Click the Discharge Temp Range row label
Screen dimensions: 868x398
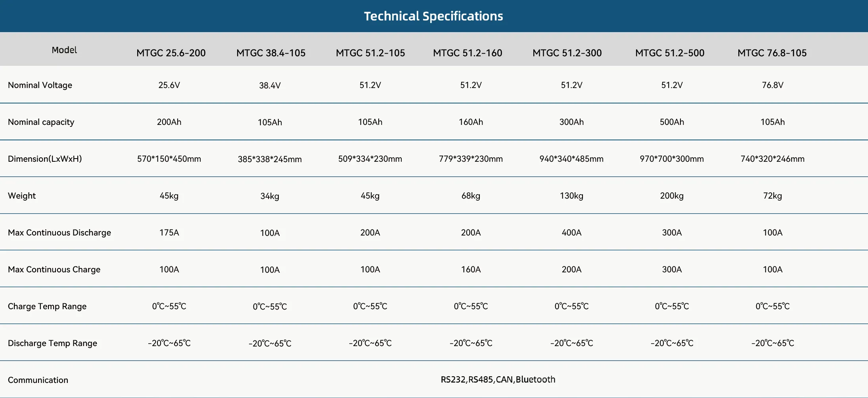(52, 343)
